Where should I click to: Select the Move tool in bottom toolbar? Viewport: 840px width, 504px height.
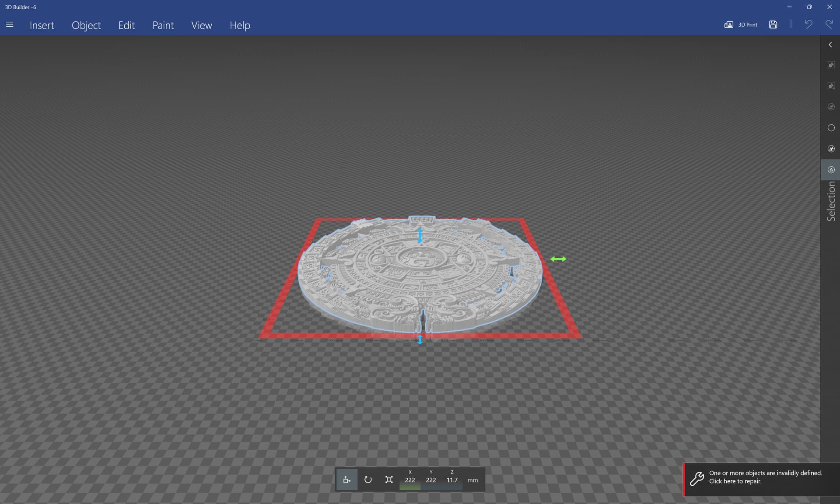347,480
